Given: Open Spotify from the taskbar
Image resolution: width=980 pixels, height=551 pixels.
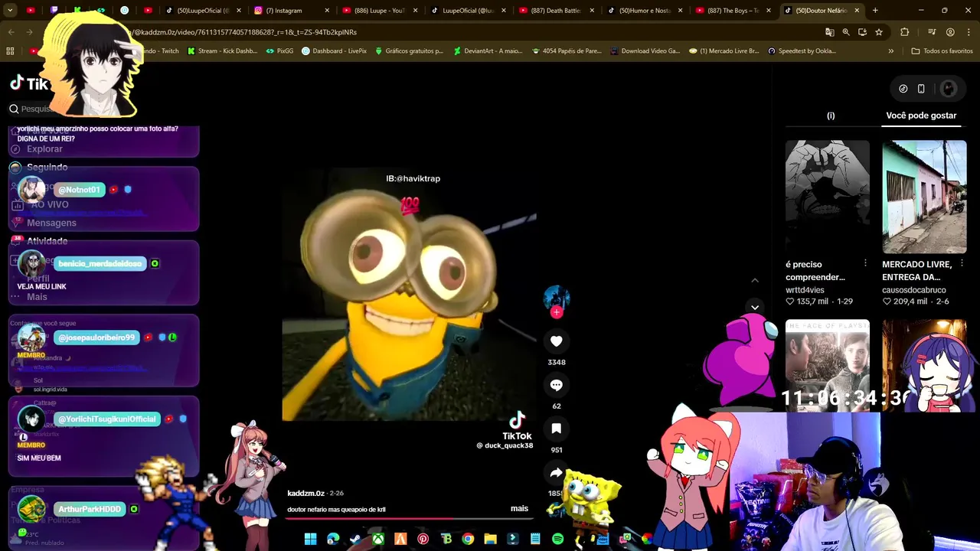Looking at the screenshot, I should pos(557,539).
